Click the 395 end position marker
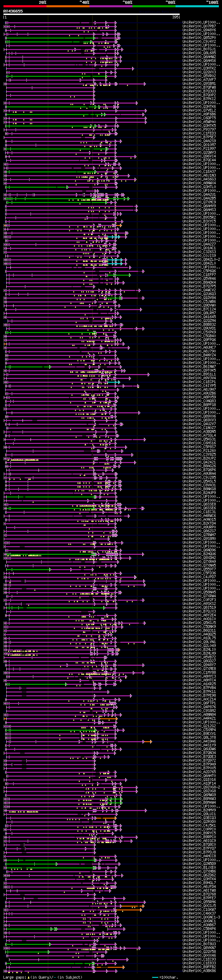The width and height of the screenshot is (222, 980). (x=175, y=17)
